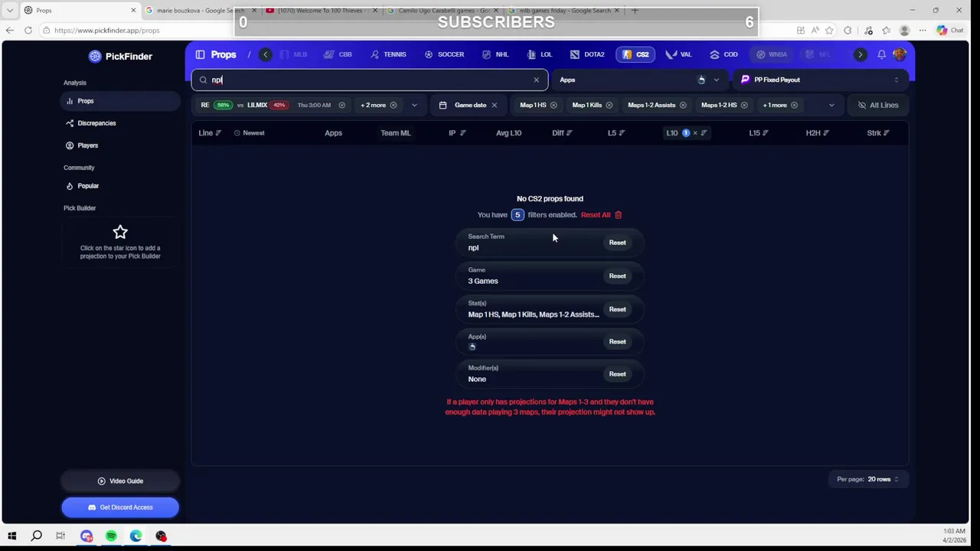Open Players in the sidebar
The height and width of the screenshot is (551, 980).
tap(120, 145)
